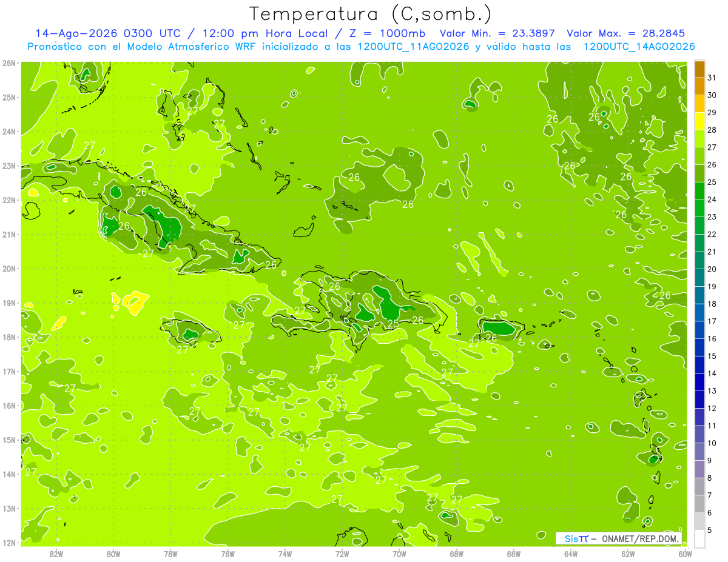Click the color bar label '24'

coord(712,199)
